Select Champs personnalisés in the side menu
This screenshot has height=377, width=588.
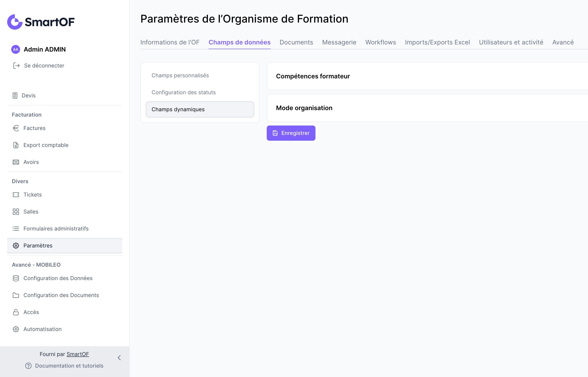click(x=180, y=75)
